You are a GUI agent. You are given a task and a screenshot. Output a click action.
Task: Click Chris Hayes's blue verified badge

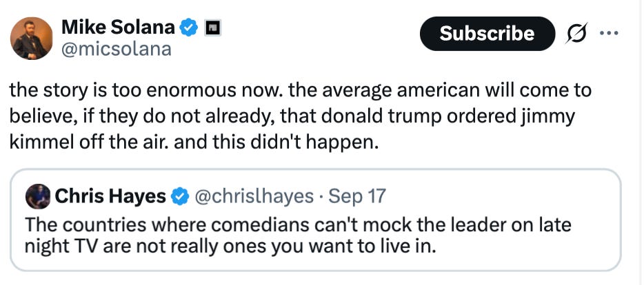(179, 197)
